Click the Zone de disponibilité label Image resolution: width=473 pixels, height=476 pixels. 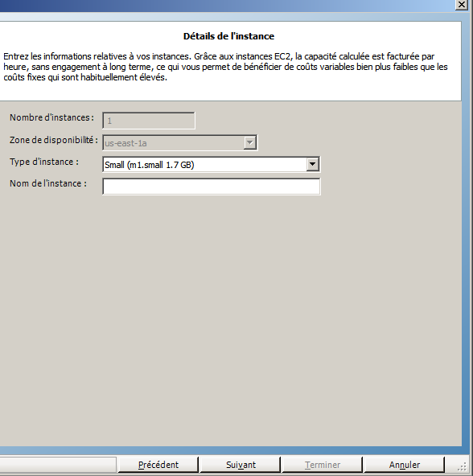[54, 140]
